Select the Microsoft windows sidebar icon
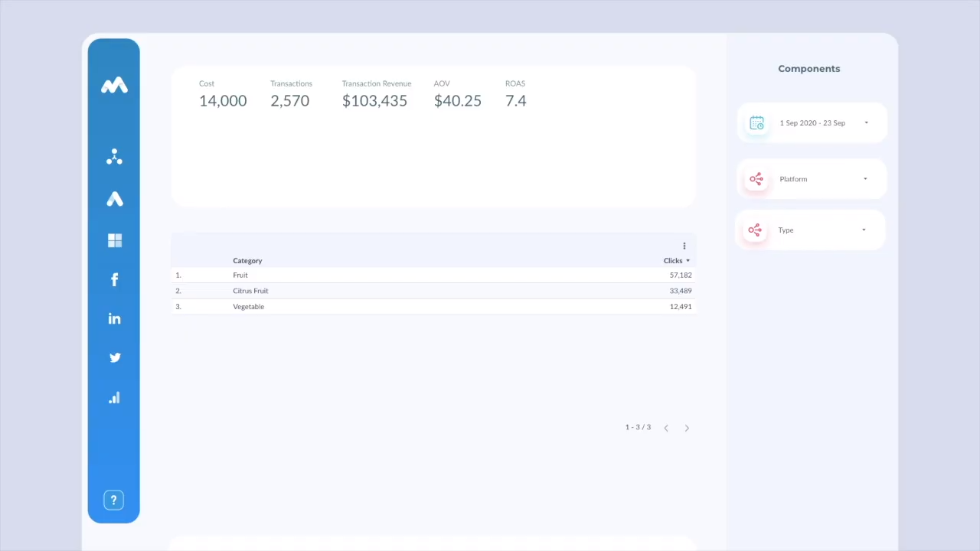This screenshot has height=551, width=980. coord(114,240)
